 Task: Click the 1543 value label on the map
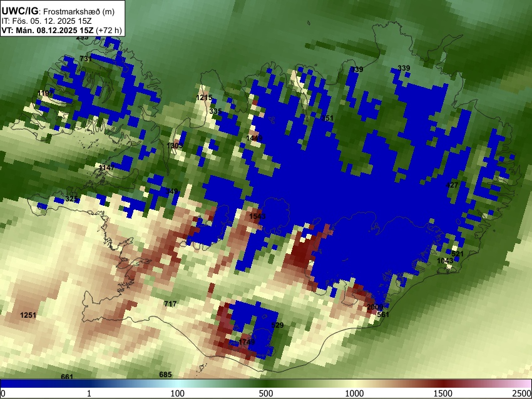[257, 216]
